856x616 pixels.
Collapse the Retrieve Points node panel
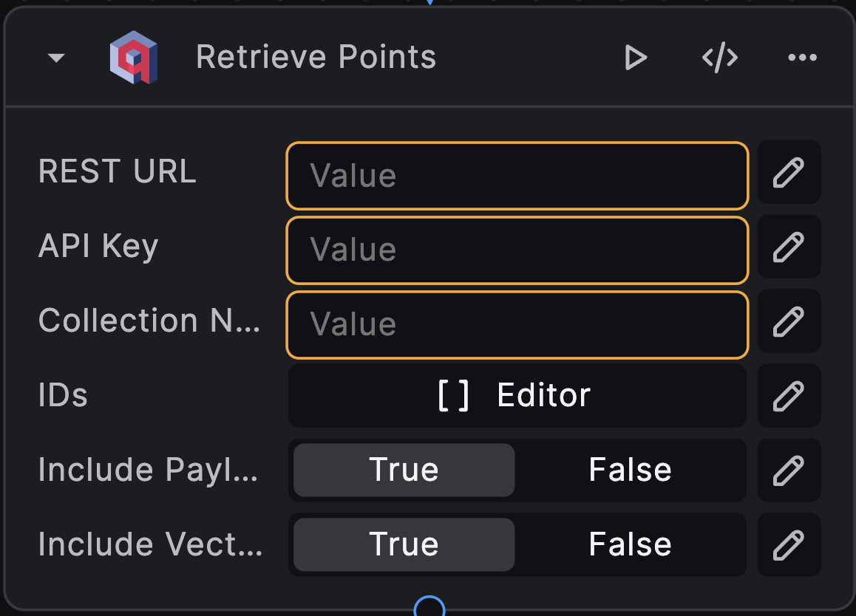[x=55, y=57]
